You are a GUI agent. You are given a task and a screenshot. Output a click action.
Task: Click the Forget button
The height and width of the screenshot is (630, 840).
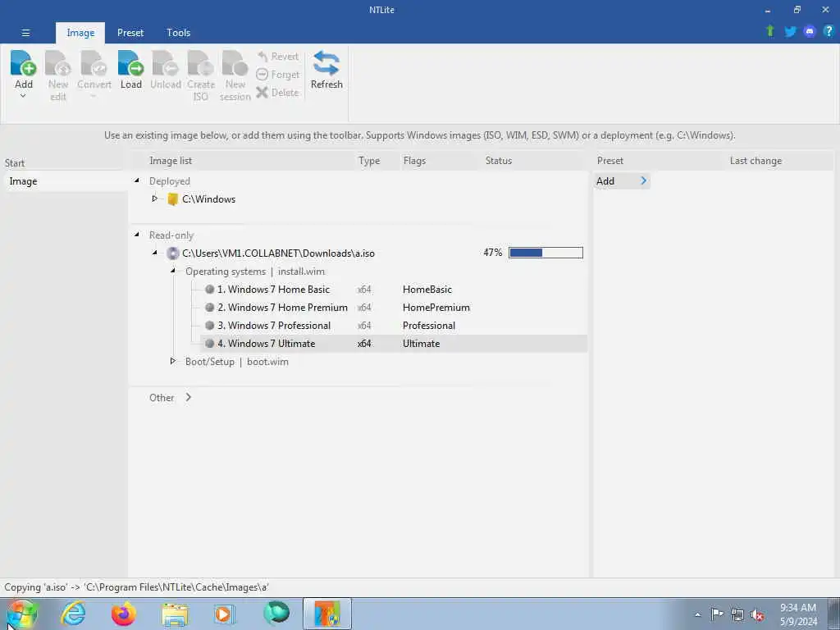[277, 75]
